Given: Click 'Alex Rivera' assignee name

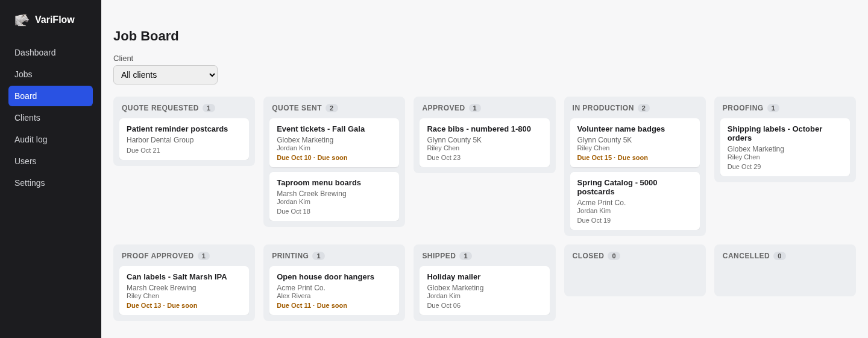Looking at the screenshot, I should (294, 296).
